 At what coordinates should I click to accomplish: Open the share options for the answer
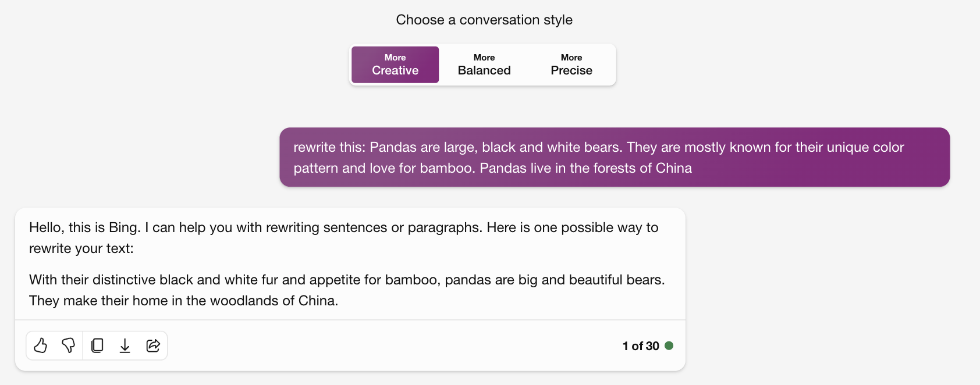[153, 345]
